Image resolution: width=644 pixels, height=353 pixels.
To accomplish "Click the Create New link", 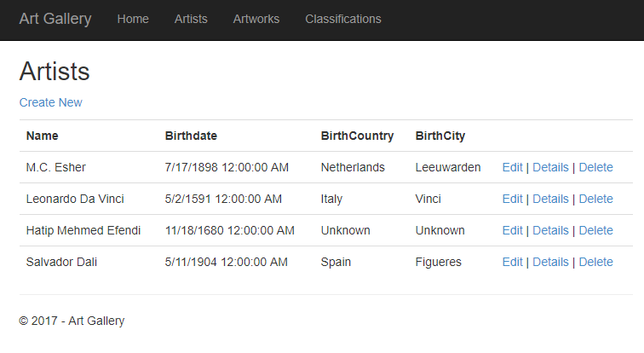I will [x=50, y=102].
